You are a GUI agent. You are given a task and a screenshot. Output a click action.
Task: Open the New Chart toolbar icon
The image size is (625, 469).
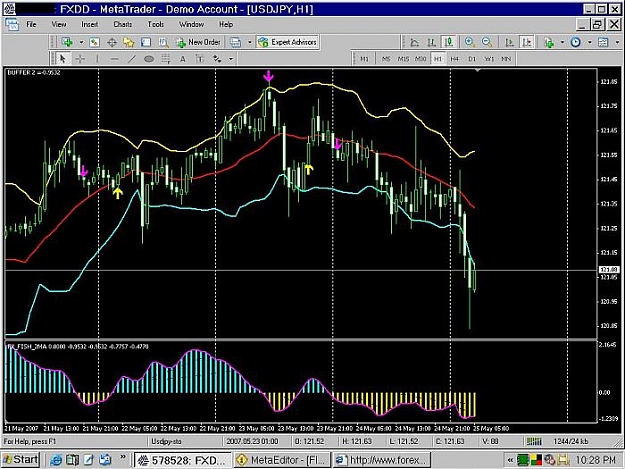(x=67, y=42)
